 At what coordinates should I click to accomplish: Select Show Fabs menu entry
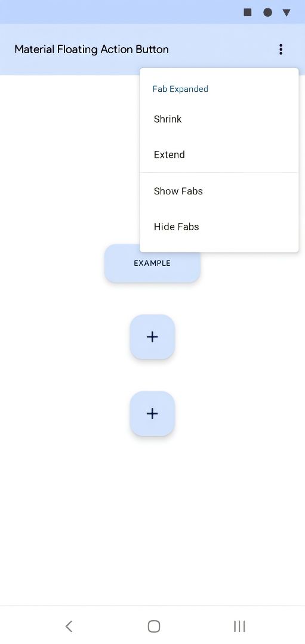coord(219,191)
